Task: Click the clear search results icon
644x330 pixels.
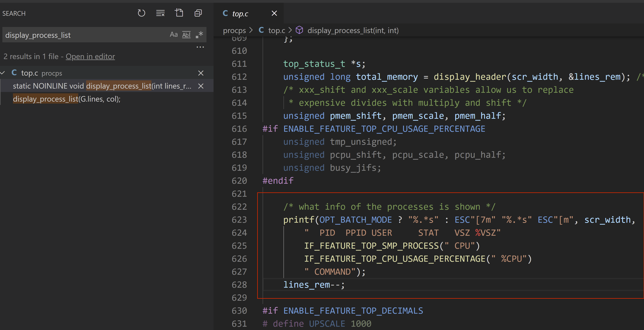Action: point(160,13)
